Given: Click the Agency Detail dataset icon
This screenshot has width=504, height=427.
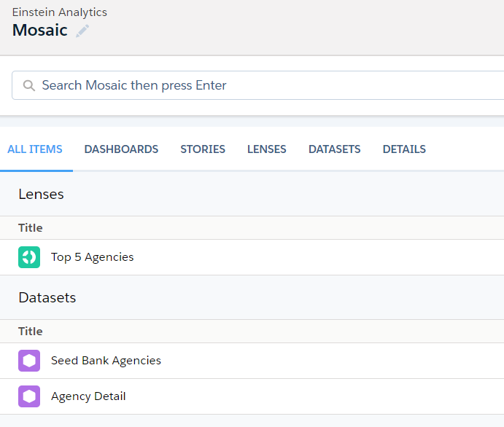Looking at the screenshot, I should tap(28, 396).
